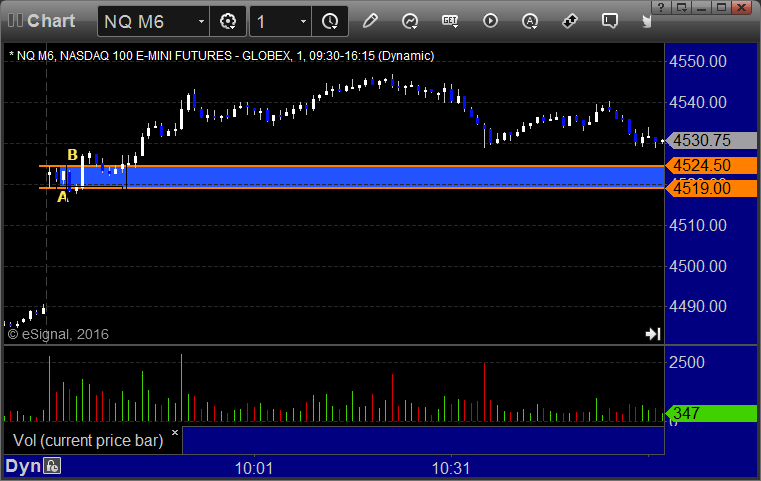Image resolution: width=761 pixels, height=481 pixels.
Task: Click the green 347 volume marker
Action: pyautogui.click(x=710, y=413)
